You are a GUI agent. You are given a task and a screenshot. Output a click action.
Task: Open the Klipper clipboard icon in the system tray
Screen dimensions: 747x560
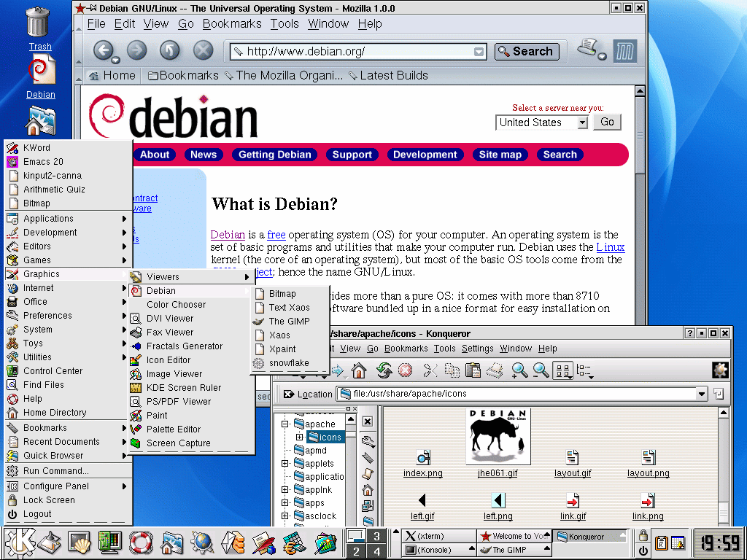click(x=661, y=542)
